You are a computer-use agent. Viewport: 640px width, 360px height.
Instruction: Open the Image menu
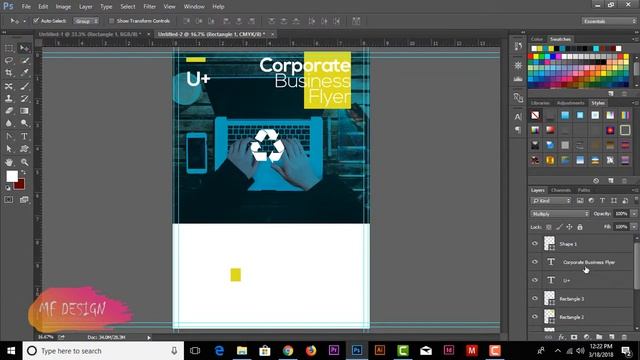(x=63, y=7)
